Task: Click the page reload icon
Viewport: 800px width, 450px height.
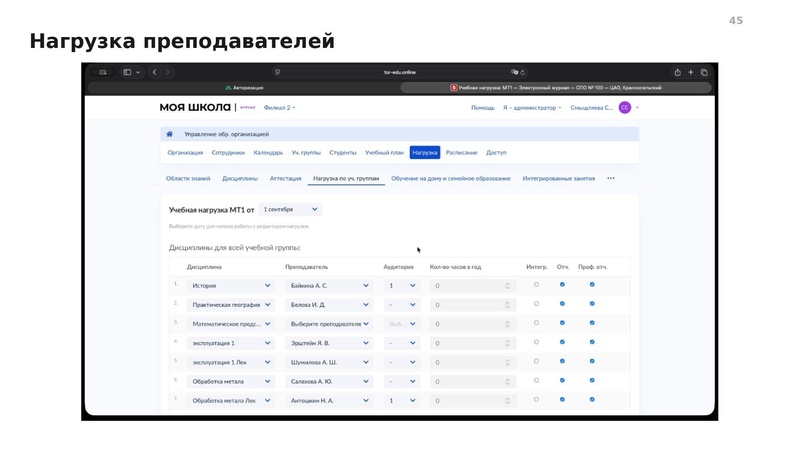Action: click(522, 72)
